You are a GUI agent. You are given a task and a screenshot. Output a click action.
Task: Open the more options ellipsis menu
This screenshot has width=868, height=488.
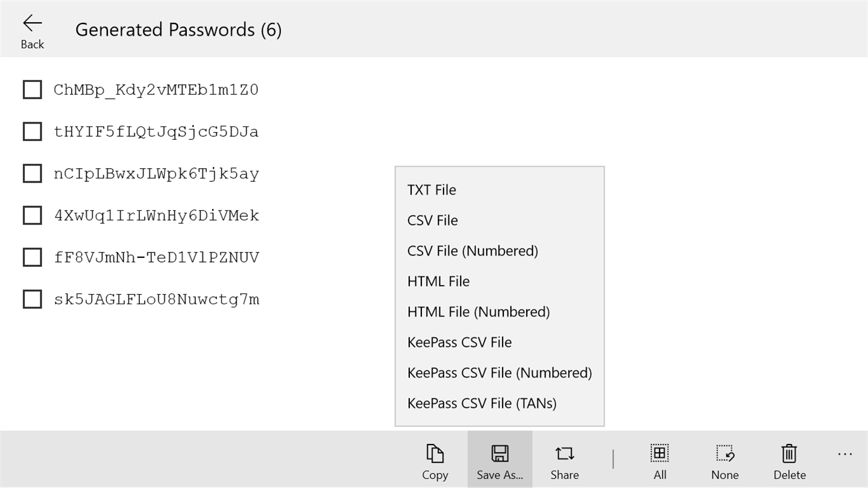[845, 454]
